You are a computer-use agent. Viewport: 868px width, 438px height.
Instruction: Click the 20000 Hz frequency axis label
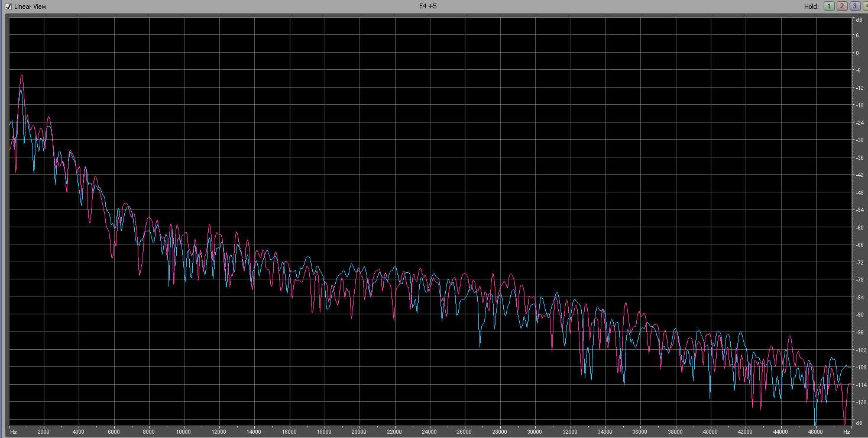(x=359, y=432)
